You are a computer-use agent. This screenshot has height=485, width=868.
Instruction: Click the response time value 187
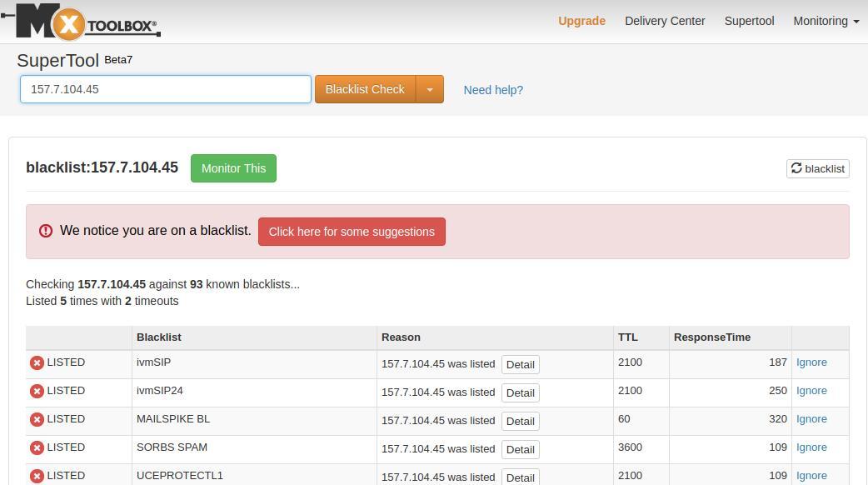pyautogui.click(x=778, y=362)
